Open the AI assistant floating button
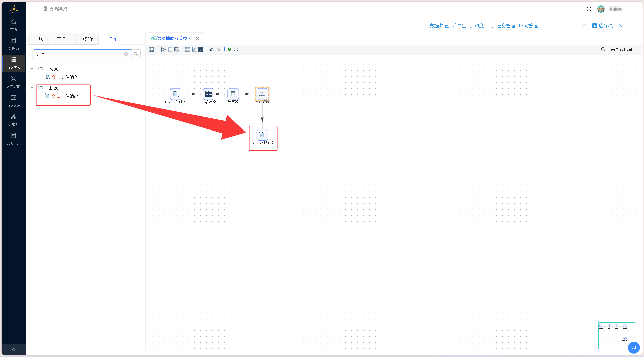The width and height of the screenshot is (644, 357). 634,348
